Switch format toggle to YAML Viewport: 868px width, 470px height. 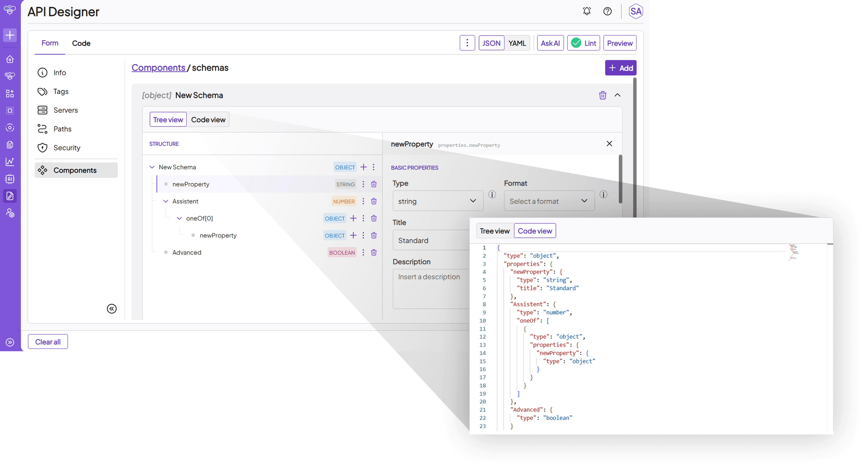tap(517, 43)
